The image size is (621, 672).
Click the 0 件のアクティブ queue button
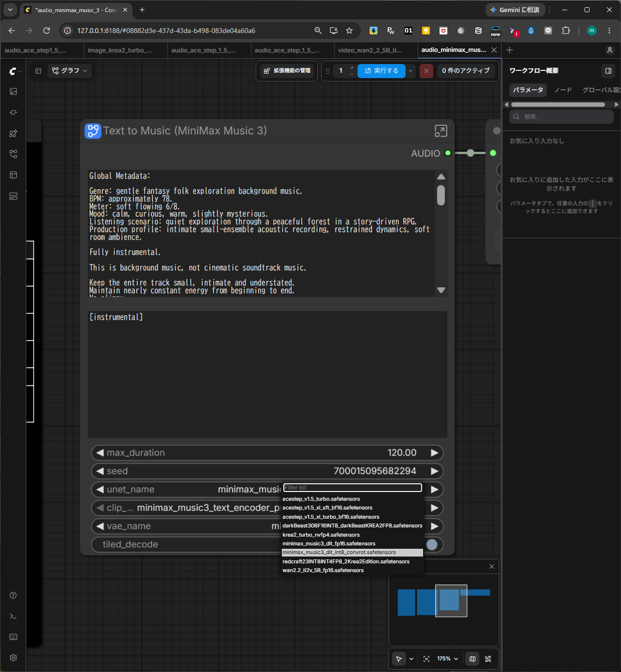click(x=466, y=71)
